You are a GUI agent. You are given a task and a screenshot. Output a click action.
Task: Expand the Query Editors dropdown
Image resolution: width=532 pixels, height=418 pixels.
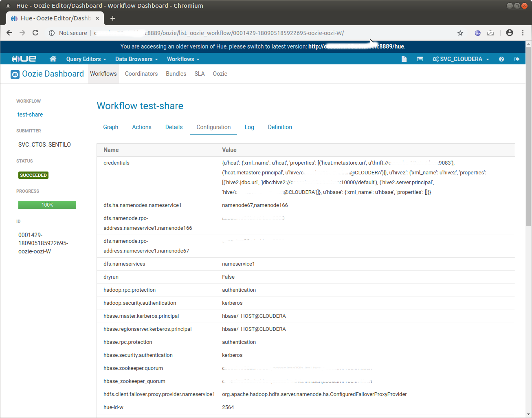pyautogui.click(x=86, y=59)
